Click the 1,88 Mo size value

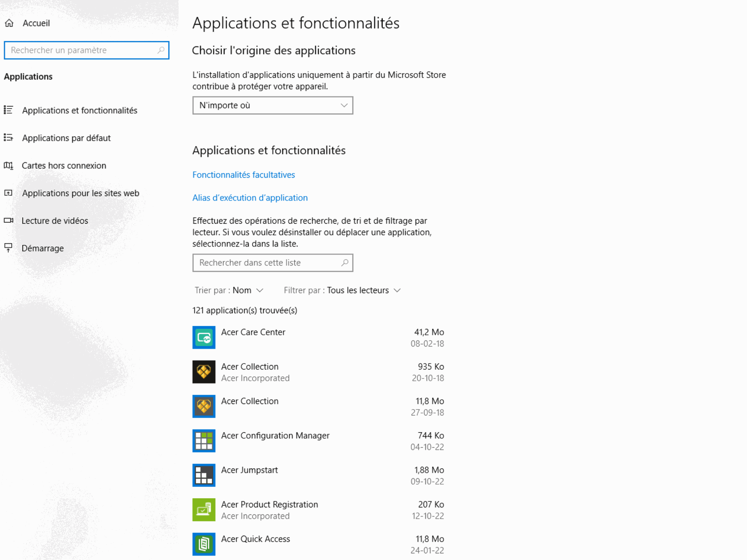click(x=429, y=470)
